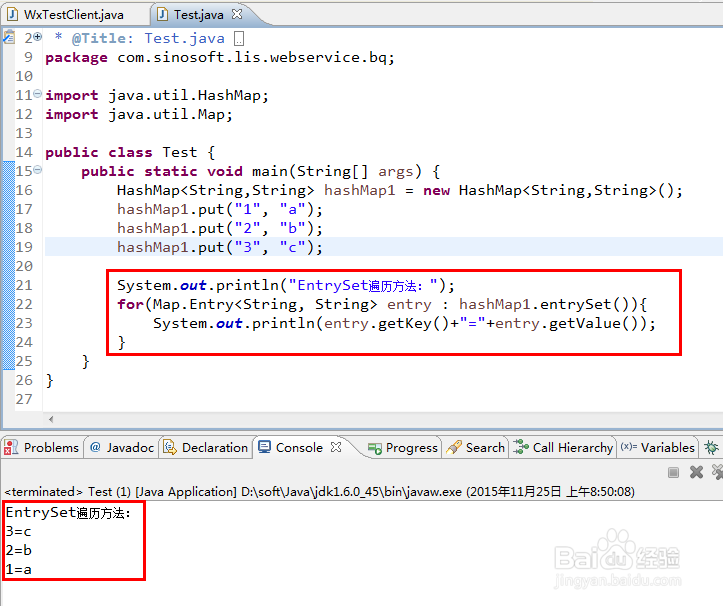This screenshot has height=606, width=723.
Task: Click Remove Launch X icon in console
Action: coord(696,472)
